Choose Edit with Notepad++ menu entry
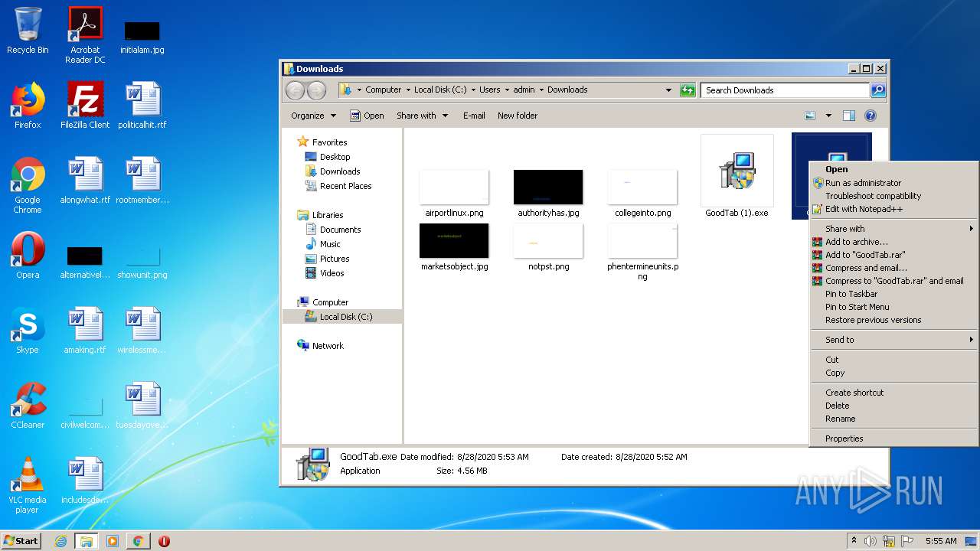The width and height of the screenshot is (980, 551). (x=864, y=209)
